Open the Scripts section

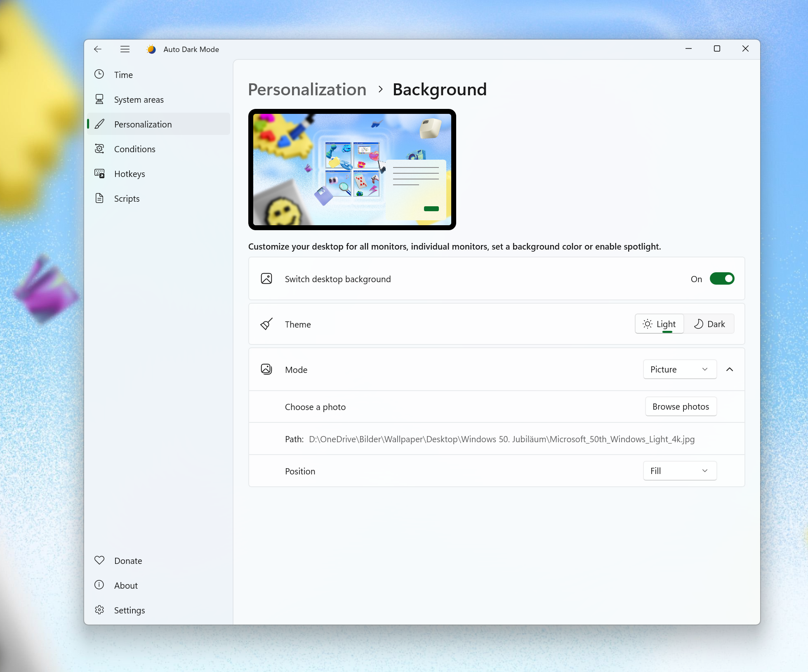coord(158,198)
